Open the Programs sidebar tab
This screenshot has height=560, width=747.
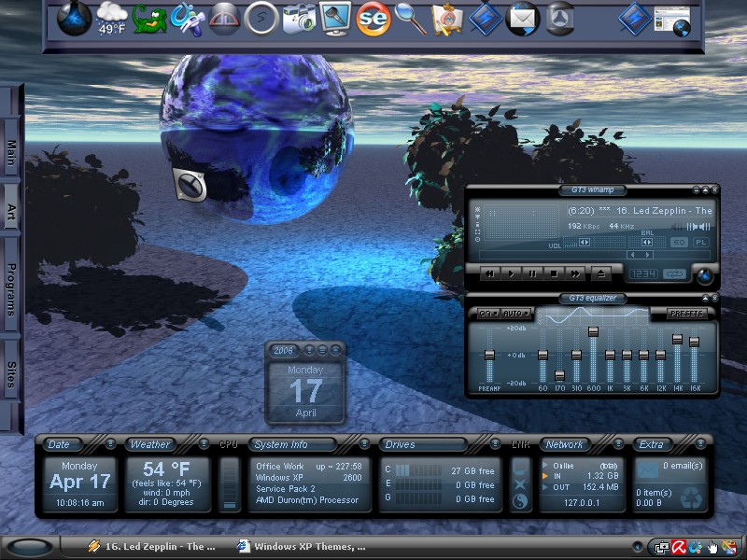pos(11,288)
